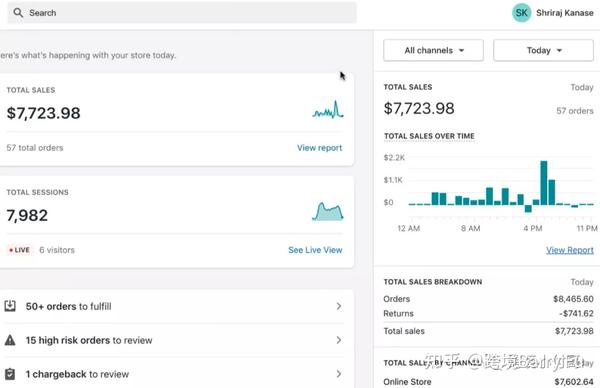The image size is (600, 388).
Task: Expand the 50+ orders to fulfill chevron
Action: coord(339,306)
